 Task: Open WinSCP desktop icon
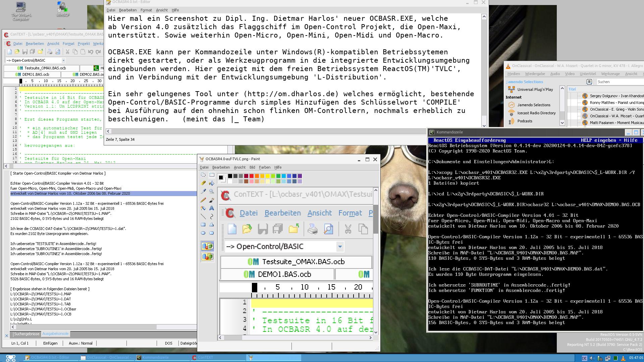[62, 9]
